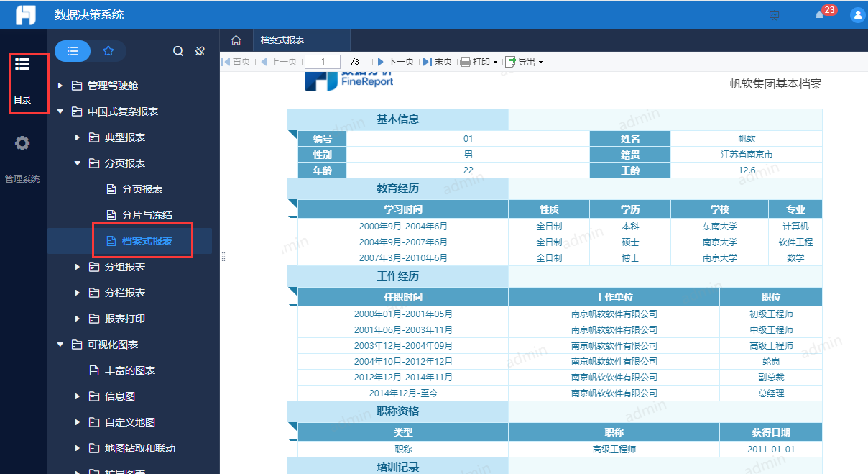The image size is (868, 474).
Task: Expand the 信息图 folder arrow
Action: (x=78, y=396)
